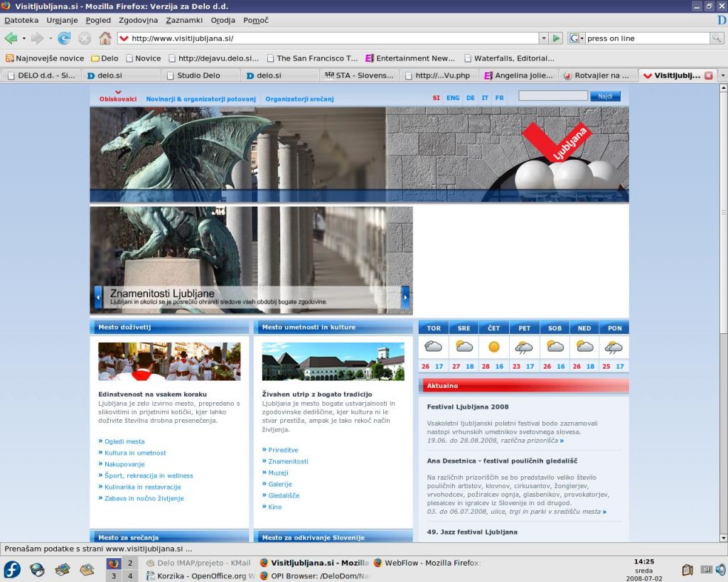Image resolution: width=728 pixels, height=582 pixels.
Task: Open the Prireditve link
Action: point(283,450)
